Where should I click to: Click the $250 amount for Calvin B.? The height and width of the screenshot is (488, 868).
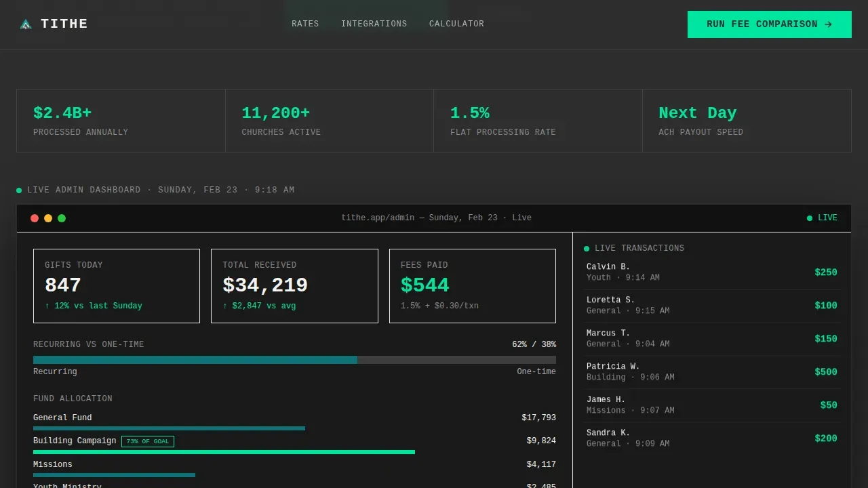pos(826,272)
